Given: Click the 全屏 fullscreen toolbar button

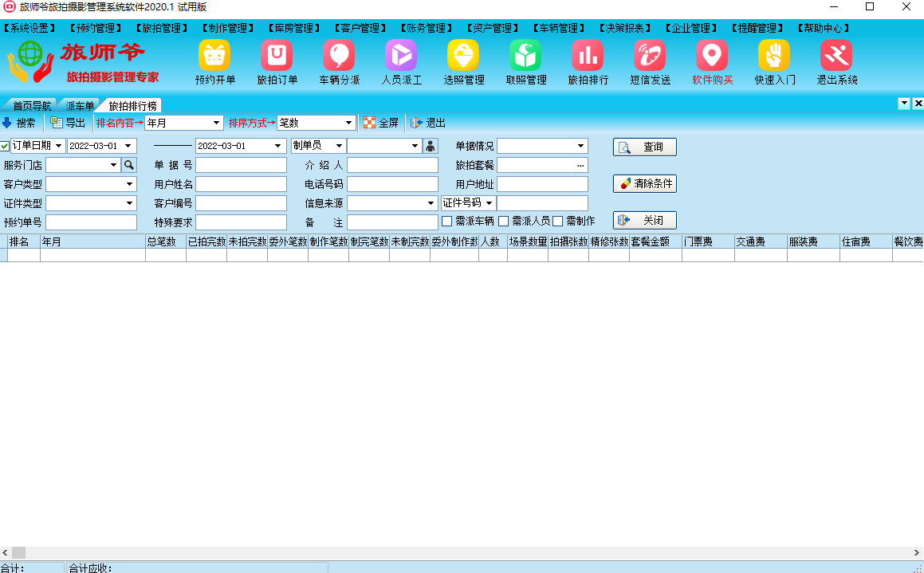Looking at the screenshot, I should point(381,123).
